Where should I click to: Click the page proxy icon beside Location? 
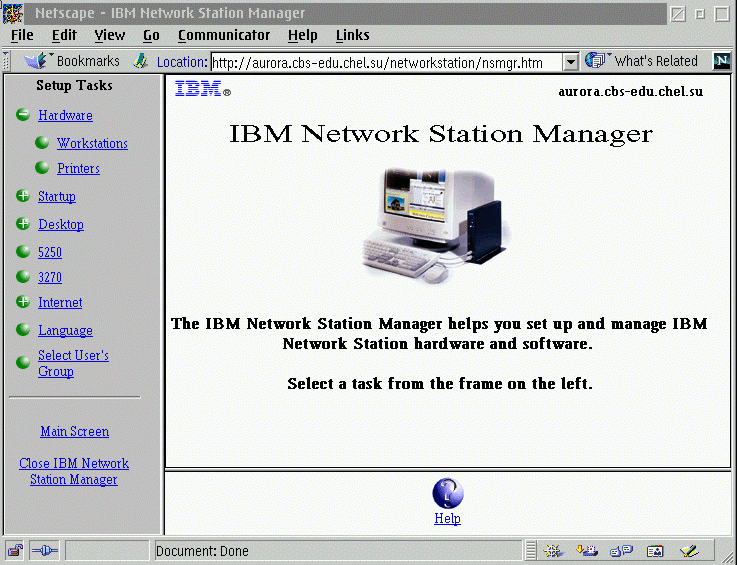(141, 61)
